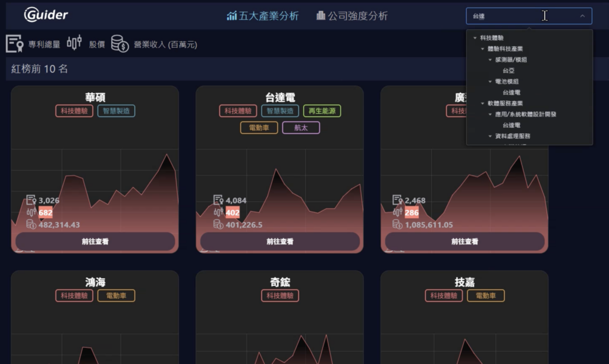609x364 pixels.
Task: Click the revenue coin icon in 華碩 card
Action: coord(31,224)
